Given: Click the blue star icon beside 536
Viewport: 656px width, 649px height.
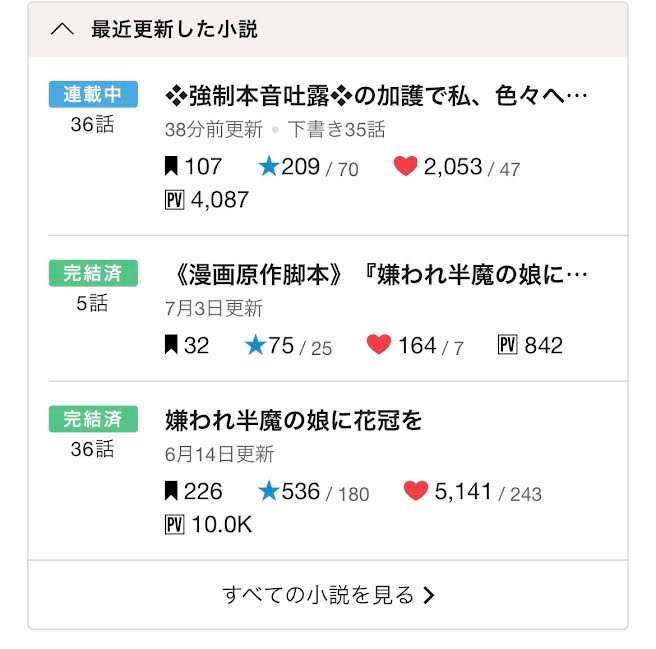Looking at the screenshot, I should pyautogui.click(x=269, y=491).
